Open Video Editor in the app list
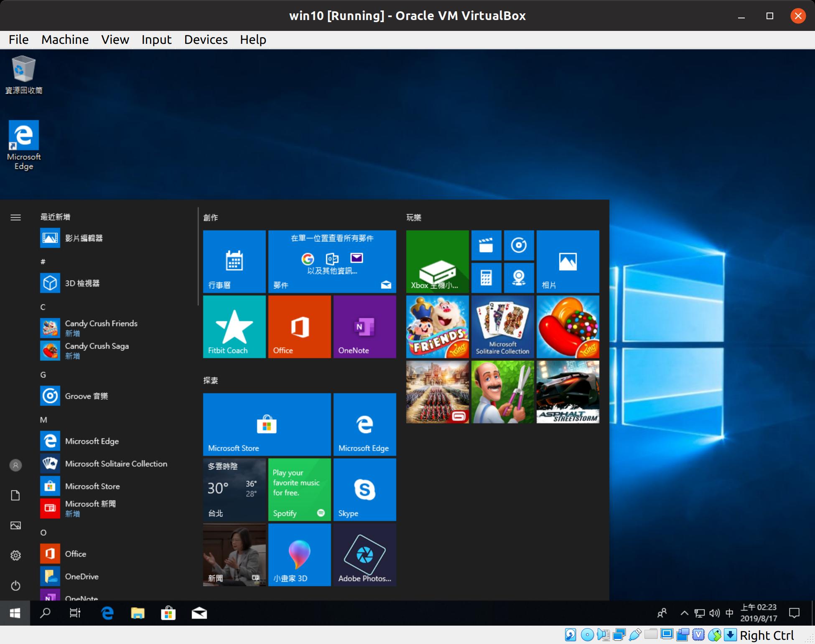Screen dimensions: 815x644 115,238
